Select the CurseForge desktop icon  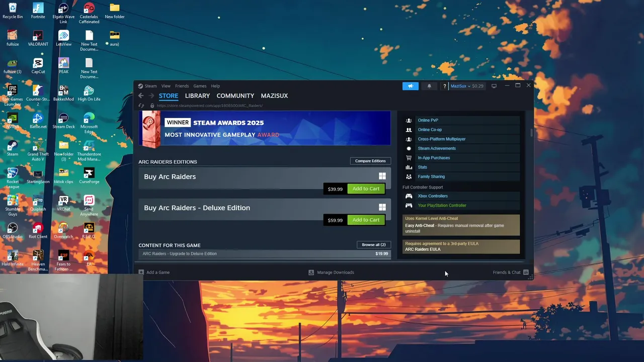[x=89, y=176]
